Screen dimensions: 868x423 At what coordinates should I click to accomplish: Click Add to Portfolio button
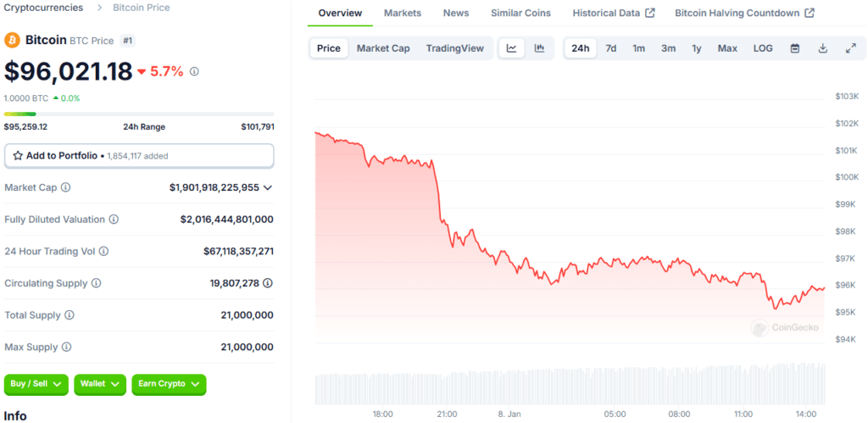139,156
